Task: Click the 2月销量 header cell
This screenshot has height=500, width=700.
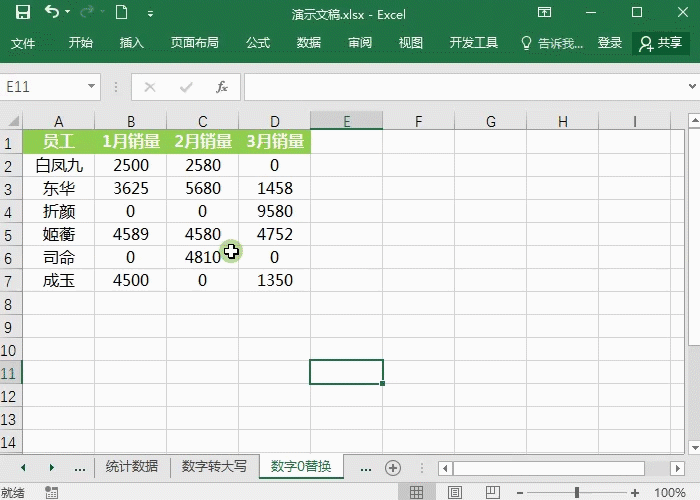Action: [203, 142]
